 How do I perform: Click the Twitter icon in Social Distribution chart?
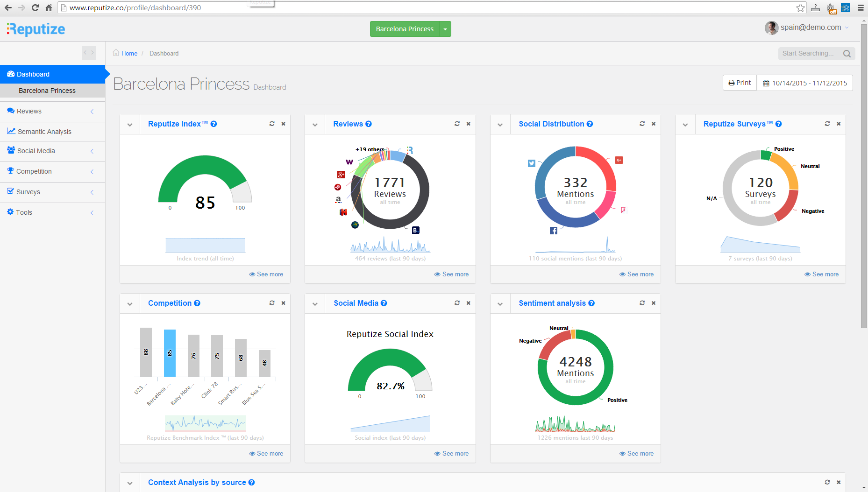532,163
